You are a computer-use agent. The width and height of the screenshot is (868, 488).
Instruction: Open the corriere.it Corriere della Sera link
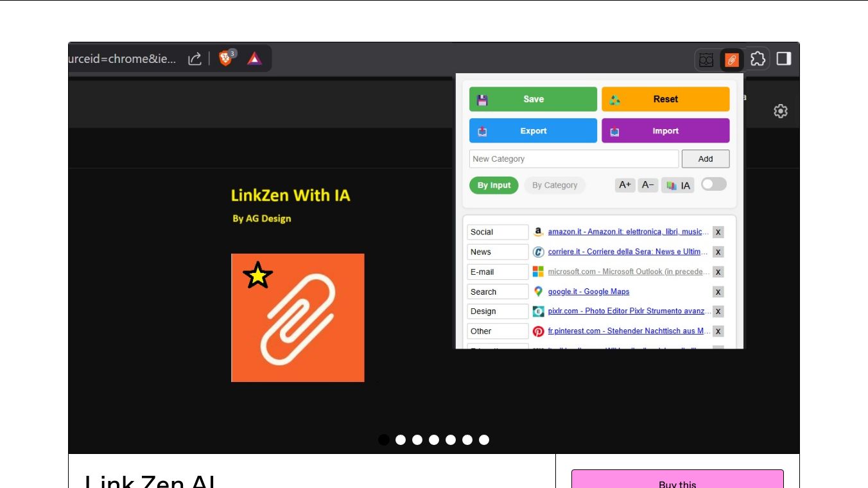(629, 252)
